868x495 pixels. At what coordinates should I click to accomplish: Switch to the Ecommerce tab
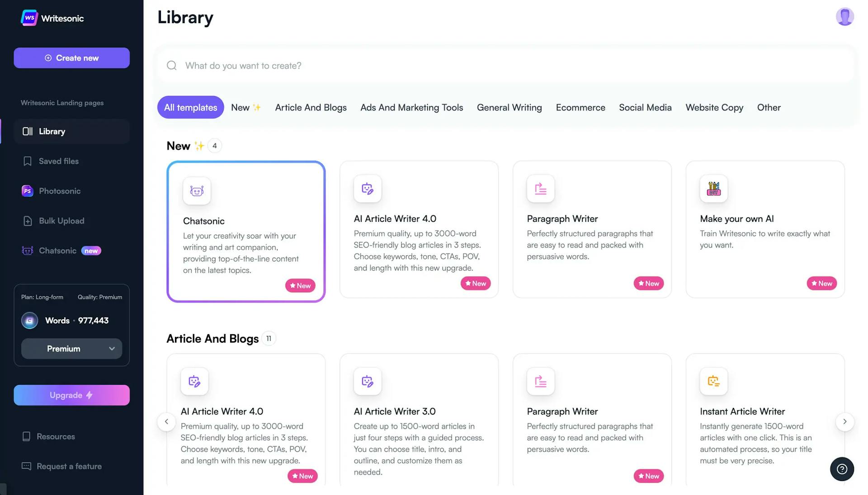(x=580, y=107)
